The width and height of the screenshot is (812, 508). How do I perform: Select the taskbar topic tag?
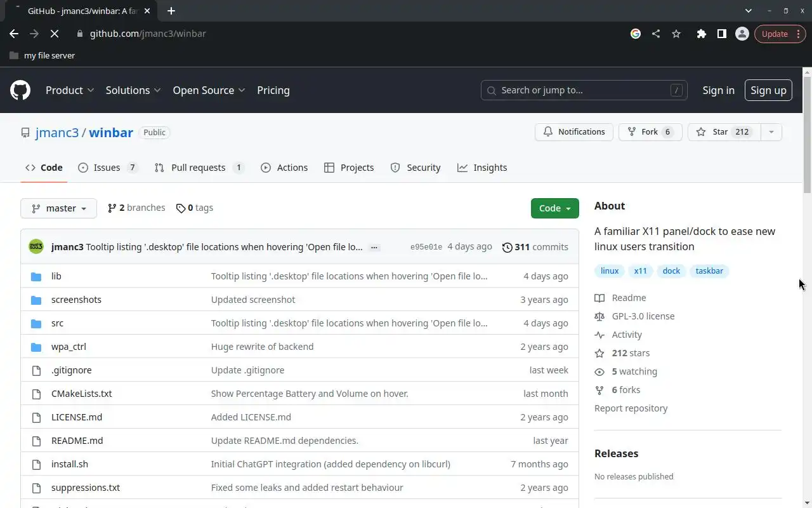(x=709, y=271)
